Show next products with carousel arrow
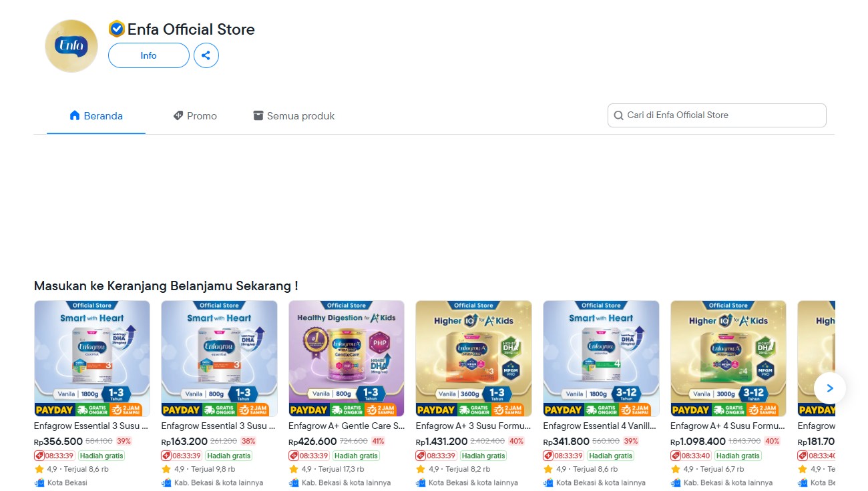 pyautogui.click(x=830, y=388)
